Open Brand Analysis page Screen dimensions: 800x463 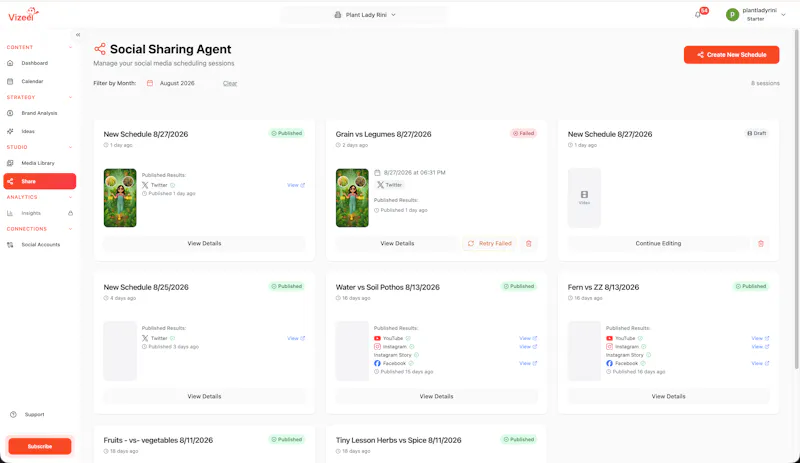pos(39,113)
